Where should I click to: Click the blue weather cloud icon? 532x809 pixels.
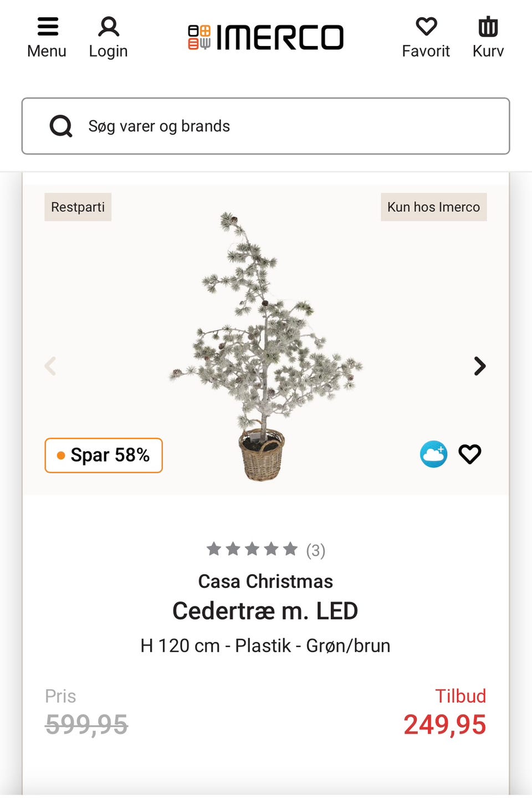[x=434, y=454]
